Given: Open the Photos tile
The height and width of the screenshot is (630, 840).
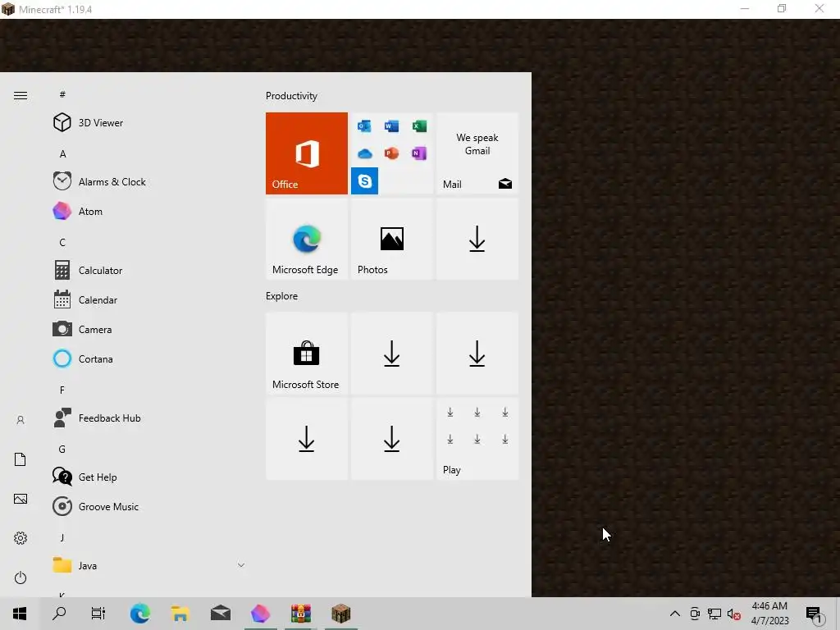Looking at the screenshot, I should tap(391, 239).
